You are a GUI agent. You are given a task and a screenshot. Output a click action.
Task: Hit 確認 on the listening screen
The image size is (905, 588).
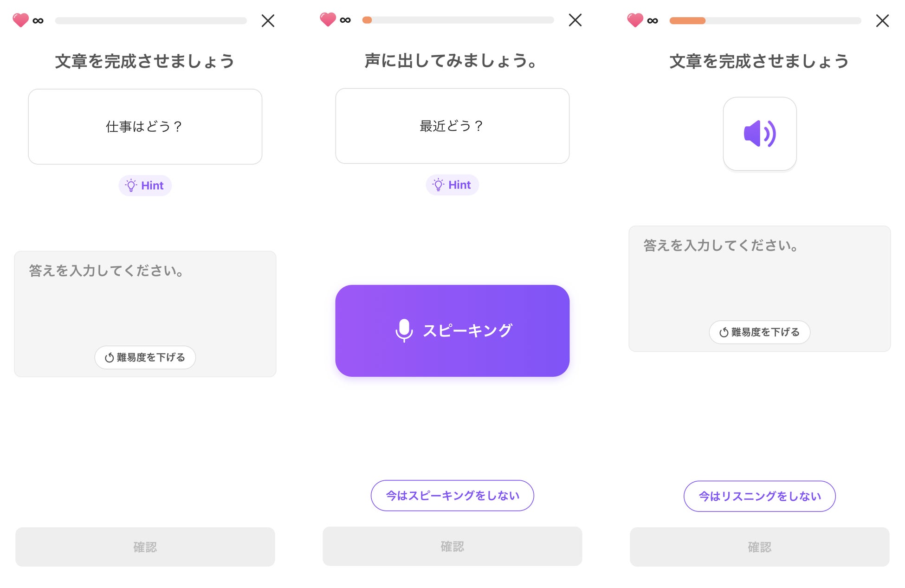tap(759, 547)
